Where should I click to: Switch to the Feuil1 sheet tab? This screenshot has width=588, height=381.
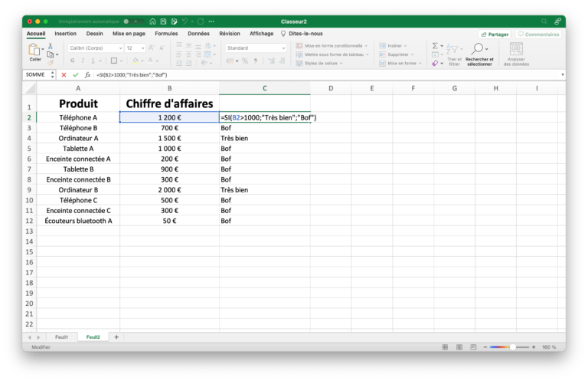62,337
